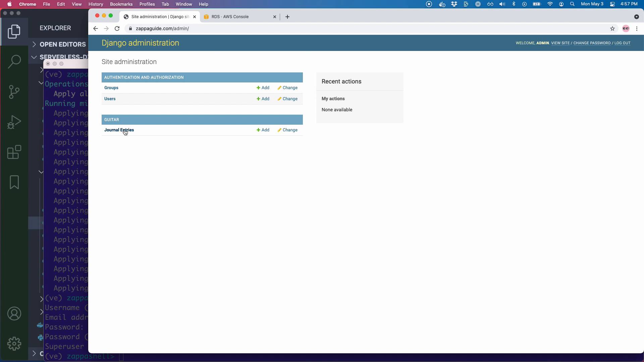The width and height of the screenshot is (644, 362).
Task: Open the Source Control branch icon
Action: 14,92
